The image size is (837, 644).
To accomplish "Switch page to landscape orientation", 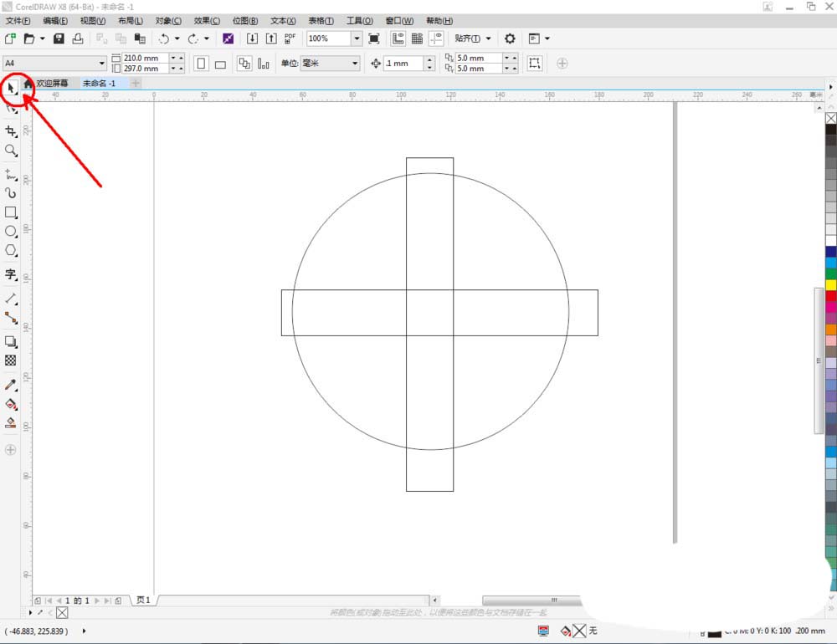I will click(x=220, y=64).
